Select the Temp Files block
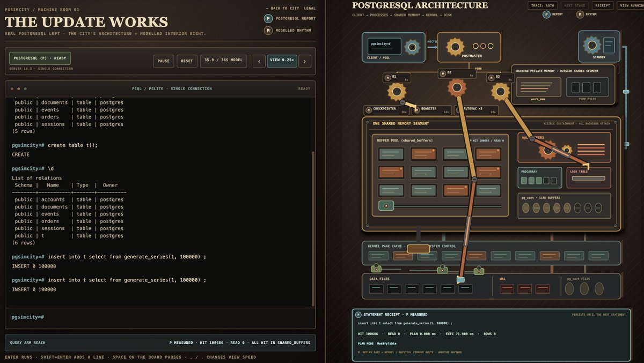The height and width of the screenshot is (363, 644). tap(587, 87)
